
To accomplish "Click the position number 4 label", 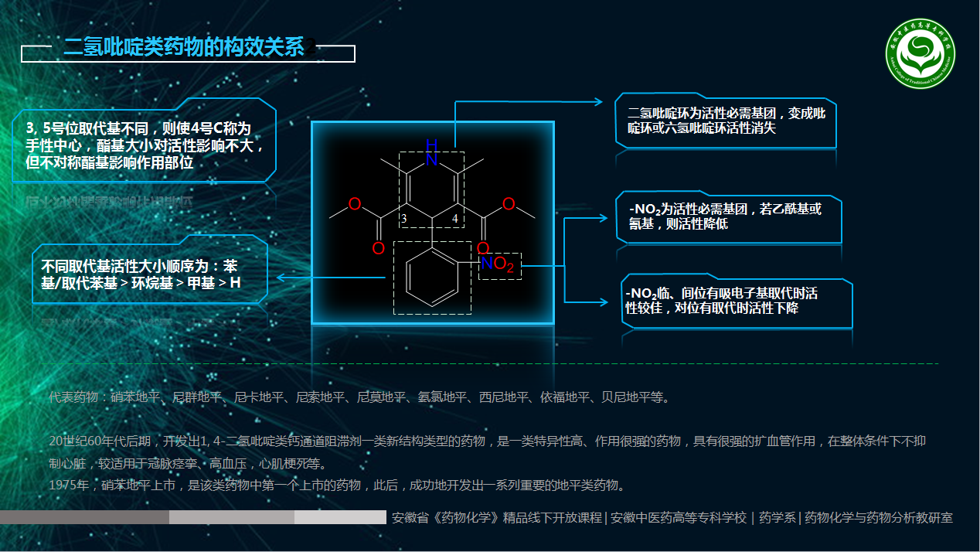I will (454, 219).
